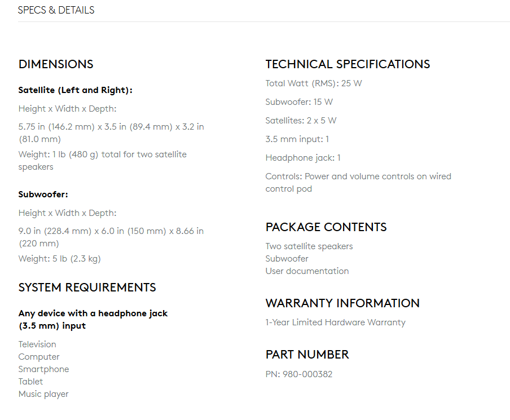Viewport: 510px width, 420px height.
Task: Click the Satellites: 2 x 5 W line
Action: coord(301,121)
